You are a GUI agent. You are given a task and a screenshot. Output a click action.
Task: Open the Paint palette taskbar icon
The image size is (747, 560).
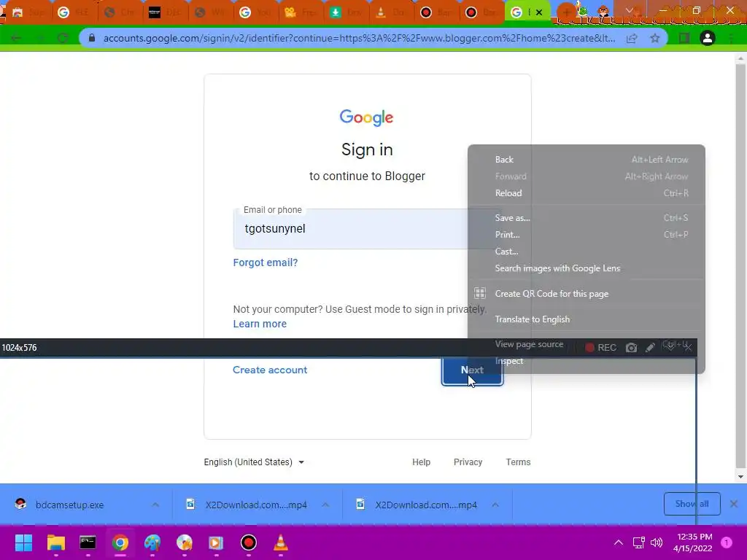[152, 542]
